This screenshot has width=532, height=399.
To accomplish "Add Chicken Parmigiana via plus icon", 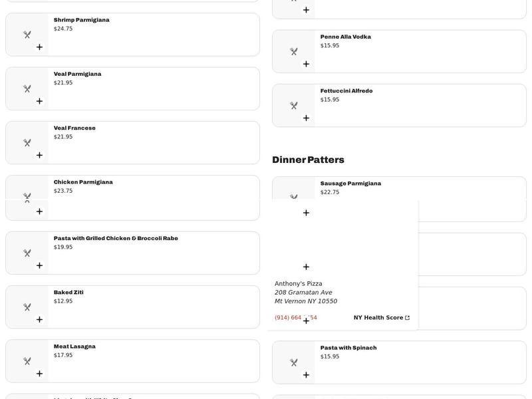I will (x=39, y=211).
